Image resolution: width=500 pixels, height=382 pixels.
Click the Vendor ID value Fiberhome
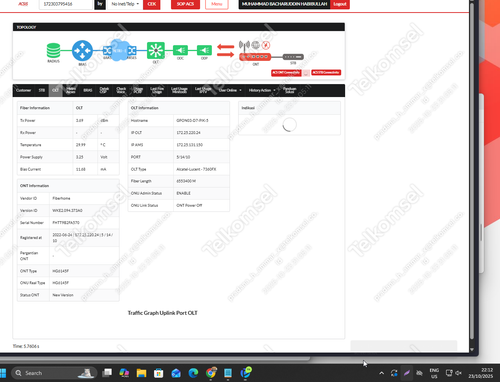pos(61,198)
